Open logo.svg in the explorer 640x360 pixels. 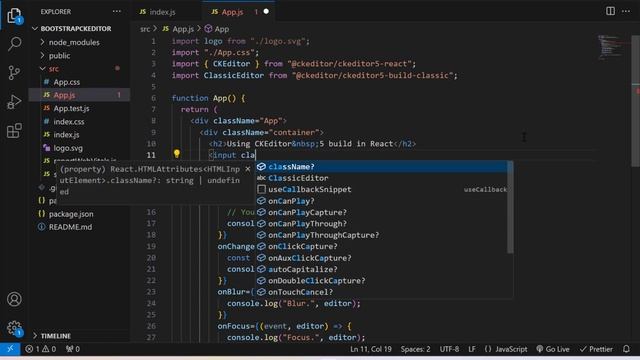tap(80, 148)
